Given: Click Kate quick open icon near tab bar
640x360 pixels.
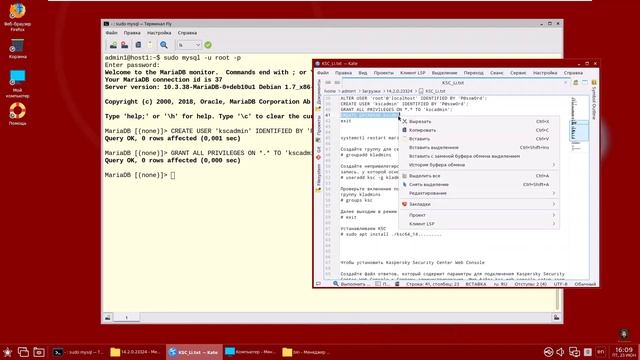Looking at the screenshot, I should click(x=576, y=82).
